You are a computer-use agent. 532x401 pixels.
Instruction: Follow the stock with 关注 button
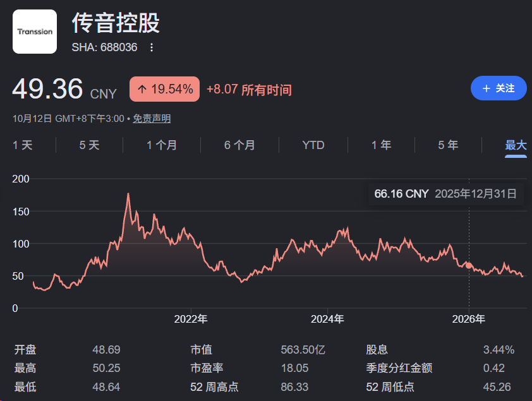[499, 88]
